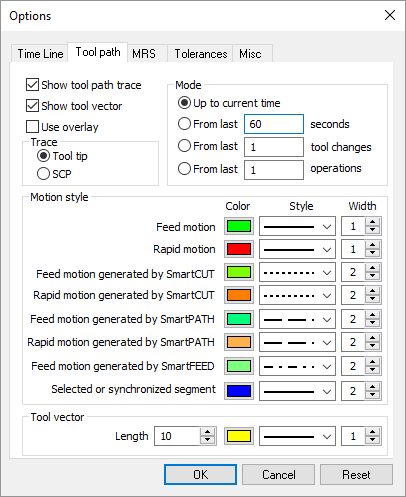The height and width of the screenshot is (497, 406).
Task: Increase Feed motion width with up arrow
Action: (x=372, y=222)
